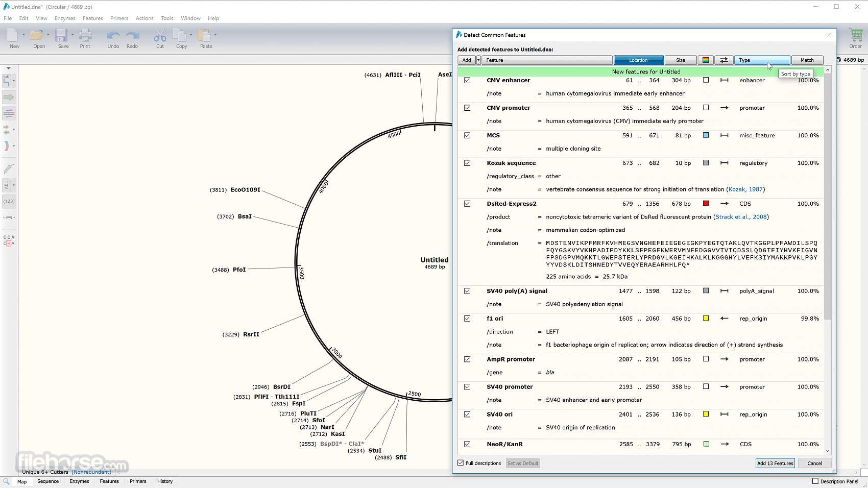Screen dimensions: 868x488
Task: Open the Actions menu
Action: coord(144,18)
